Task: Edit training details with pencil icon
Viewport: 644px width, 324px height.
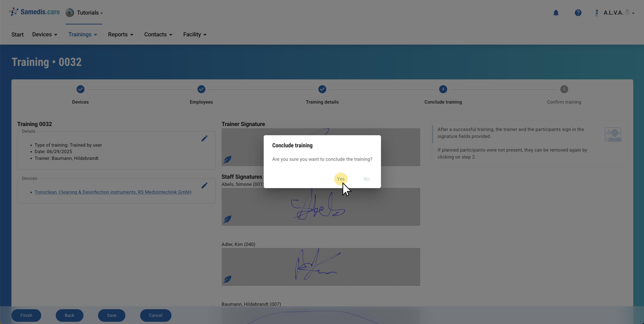Action: [204, 139]
